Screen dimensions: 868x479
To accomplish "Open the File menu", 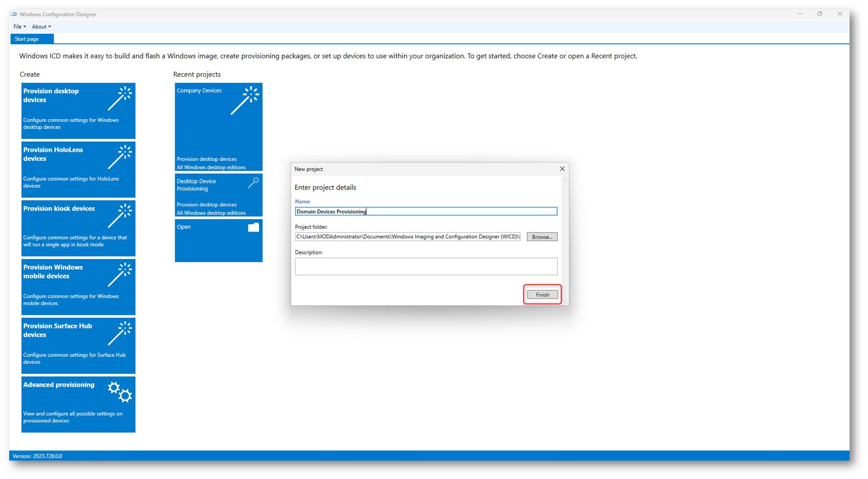I will [20, 27].
